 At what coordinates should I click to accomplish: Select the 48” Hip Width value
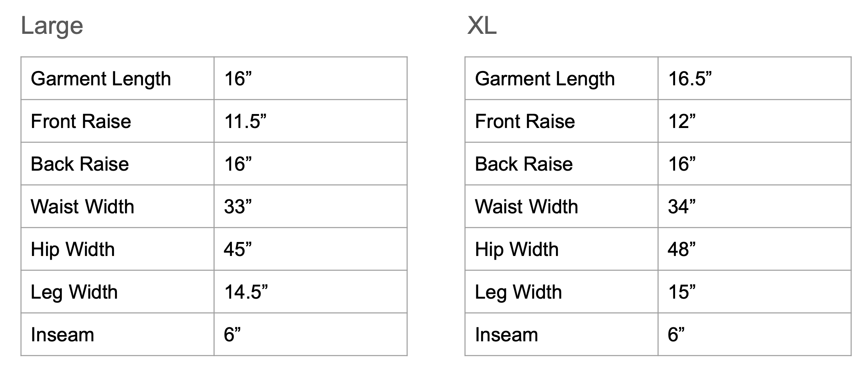[682, 249]
